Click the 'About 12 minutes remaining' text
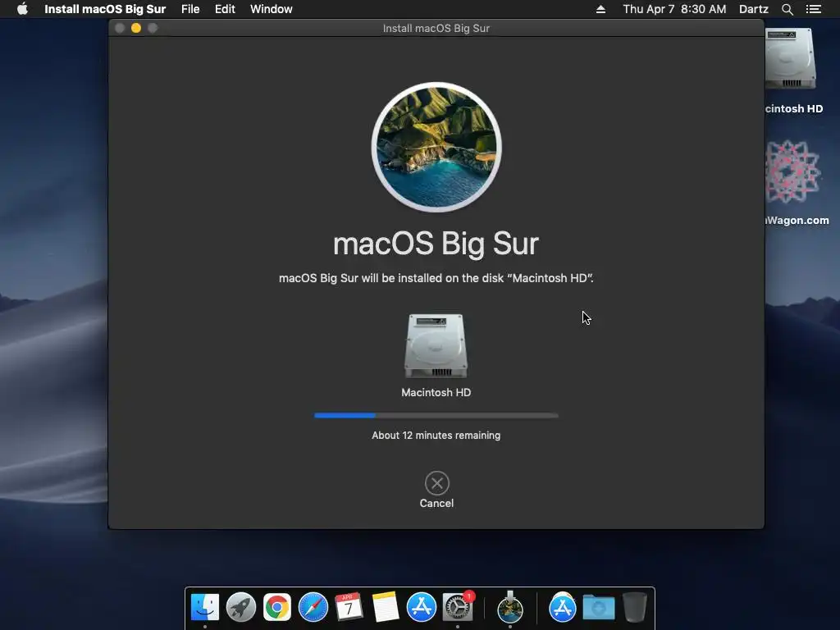The height and width of the screenshot is (630, 840). click(x=436, y=435)
